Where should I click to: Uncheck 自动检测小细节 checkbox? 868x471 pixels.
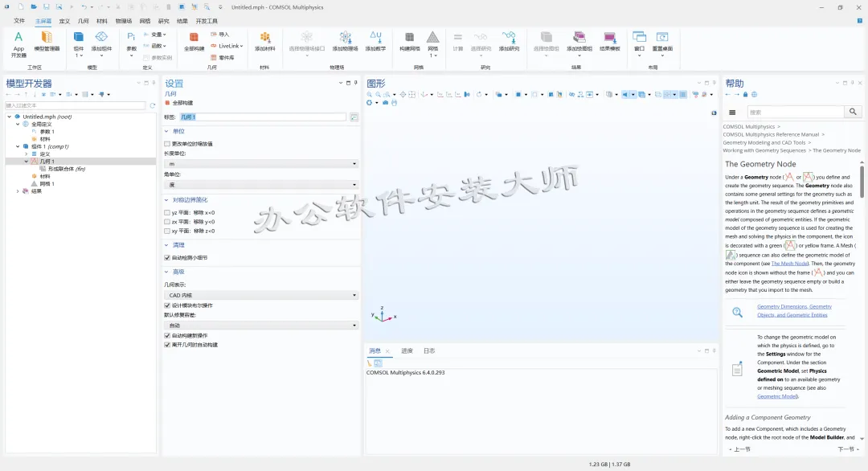167,258
